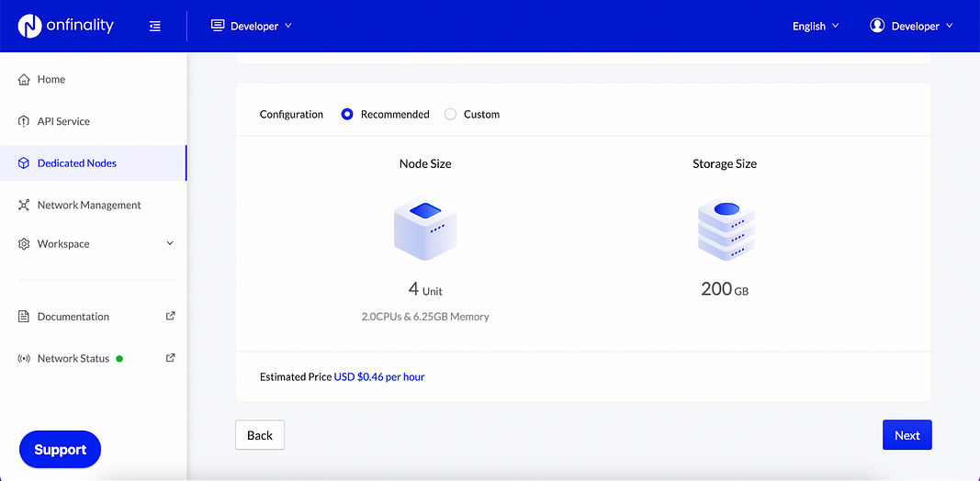Expand the Workspace menu chevron
Viewport: 980px width, 481px height.
click(170, 243)
